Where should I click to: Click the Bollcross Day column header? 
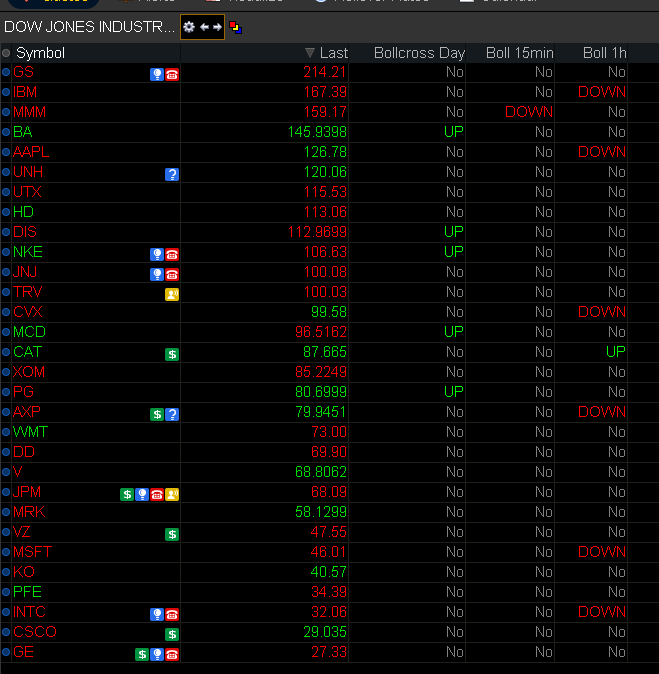coord(419,53)
